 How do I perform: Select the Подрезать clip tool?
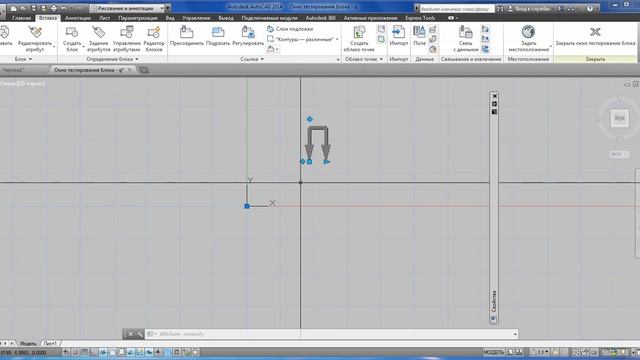click(x=218, y=36)
